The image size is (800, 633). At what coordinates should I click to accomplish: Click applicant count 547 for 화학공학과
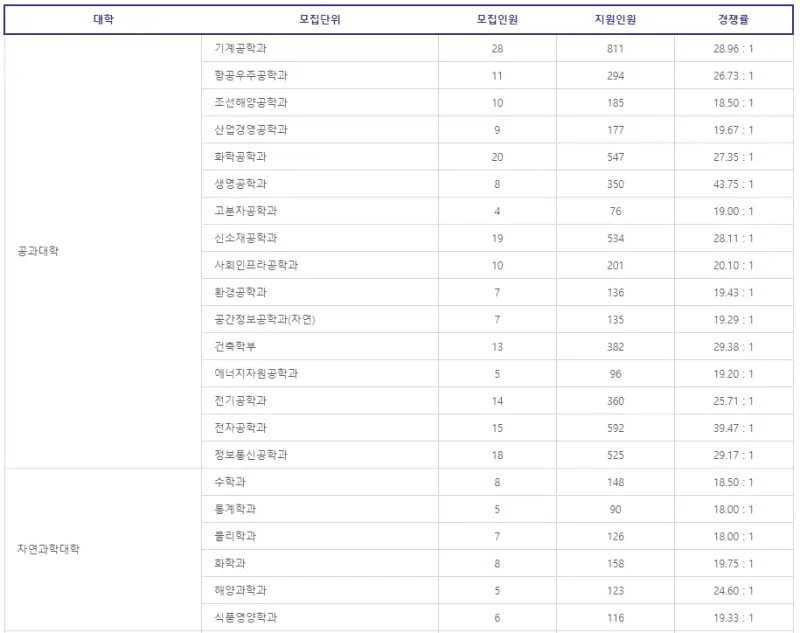click(615, 157)
